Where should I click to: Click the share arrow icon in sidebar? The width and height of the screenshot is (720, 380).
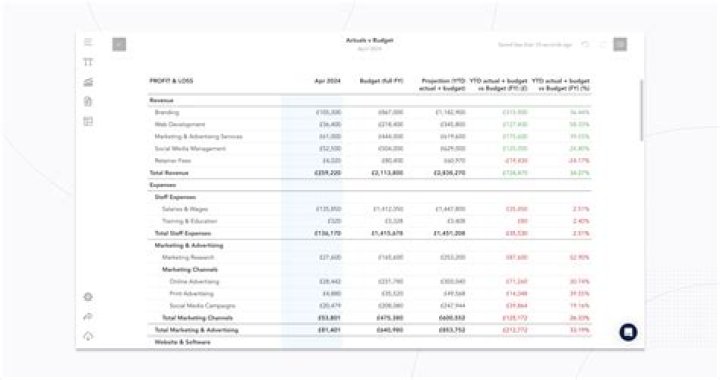tap(88, 317)
